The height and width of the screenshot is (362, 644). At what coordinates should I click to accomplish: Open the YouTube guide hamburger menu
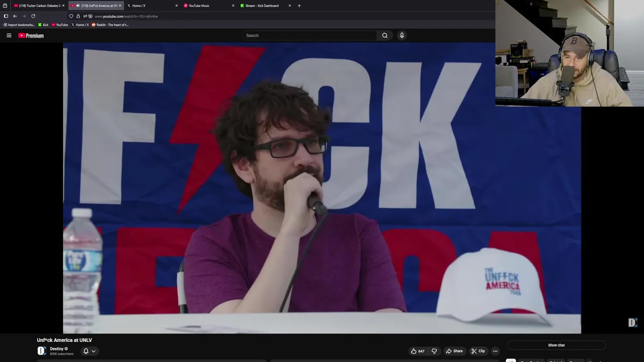point(9,35)
